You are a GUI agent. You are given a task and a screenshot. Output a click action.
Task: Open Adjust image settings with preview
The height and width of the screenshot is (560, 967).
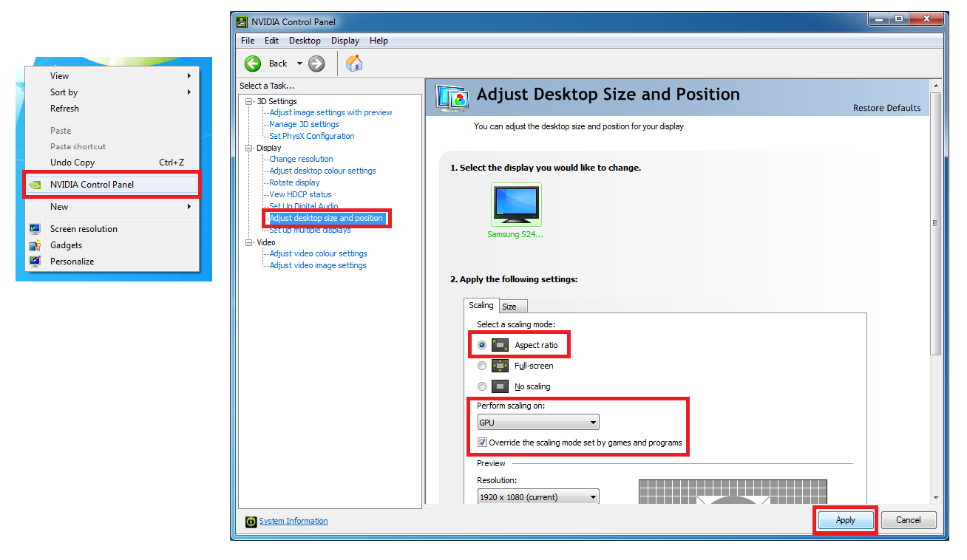330,112
